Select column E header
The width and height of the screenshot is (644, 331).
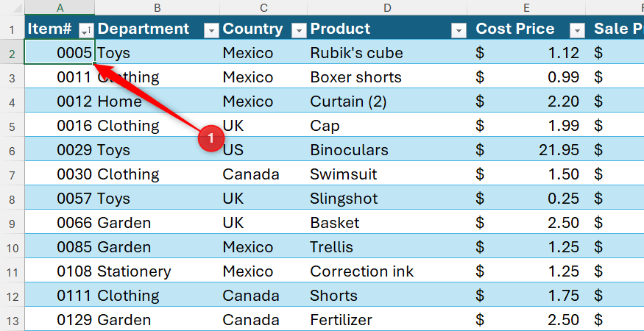[526, 7]
